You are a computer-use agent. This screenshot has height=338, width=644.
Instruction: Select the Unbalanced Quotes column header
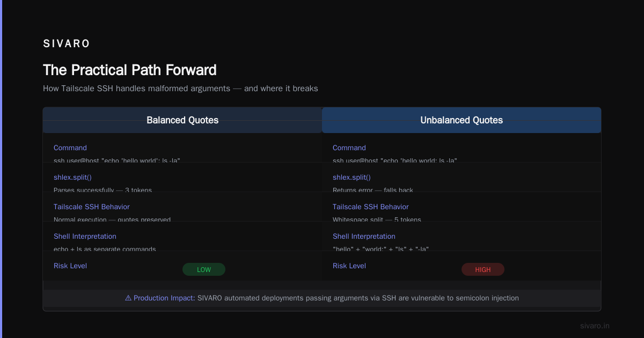[462, 120]
